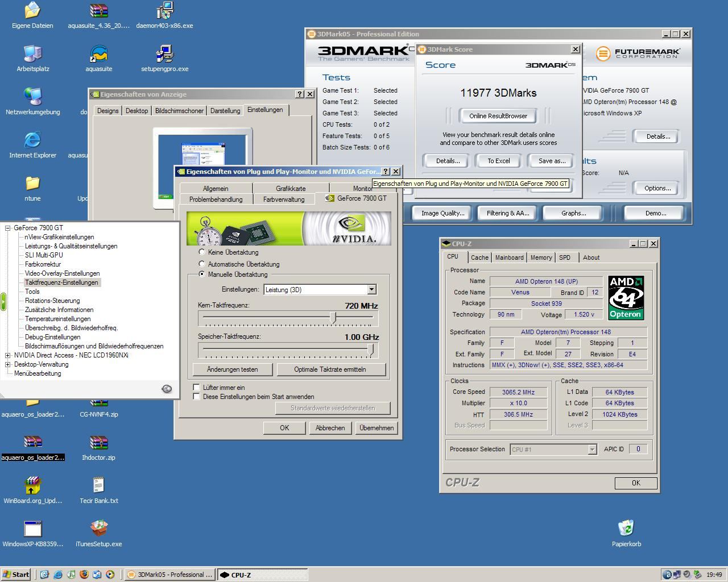Viewport: 728px width, 582px height.
Task: Open Image Quality... in 3DMark05 window
Action: coord(442,213)
